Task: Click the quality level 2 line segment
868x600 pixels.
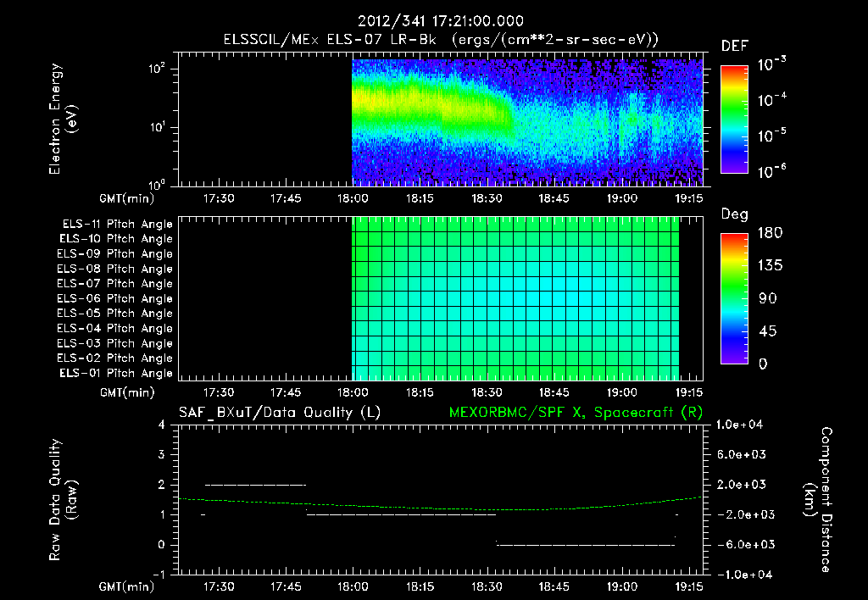Action: (255, 485)
